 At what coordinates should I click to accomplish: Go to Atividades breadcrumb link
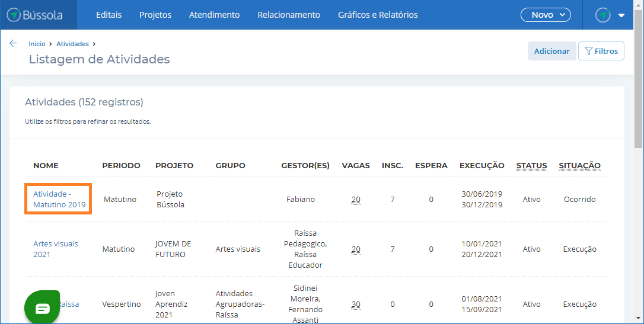click(73, 44)
